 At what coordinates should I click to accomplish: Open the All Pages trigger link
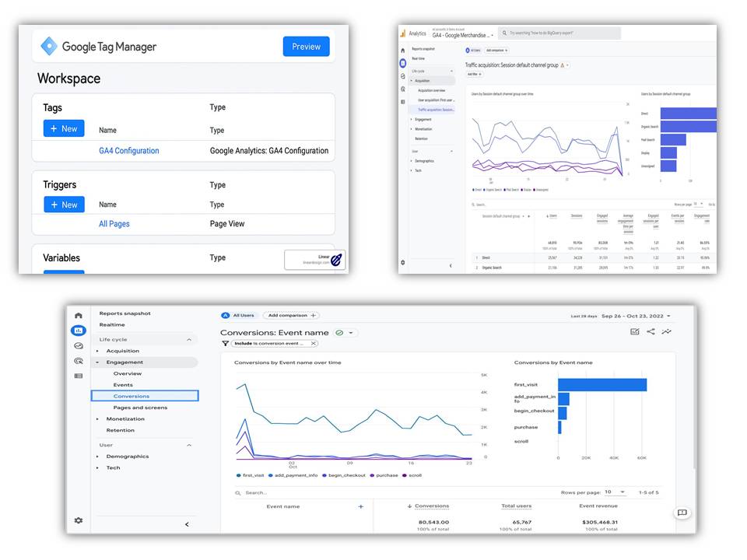[114, 224]
